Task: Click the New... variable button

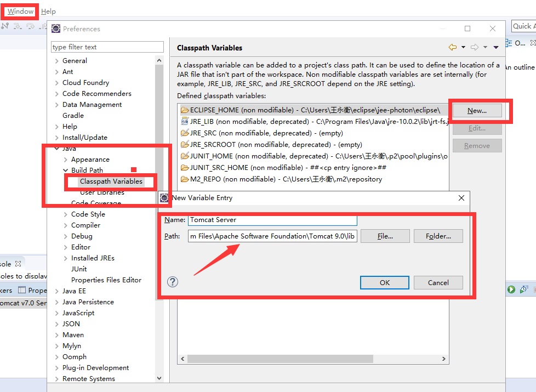Action: [477, 111]
